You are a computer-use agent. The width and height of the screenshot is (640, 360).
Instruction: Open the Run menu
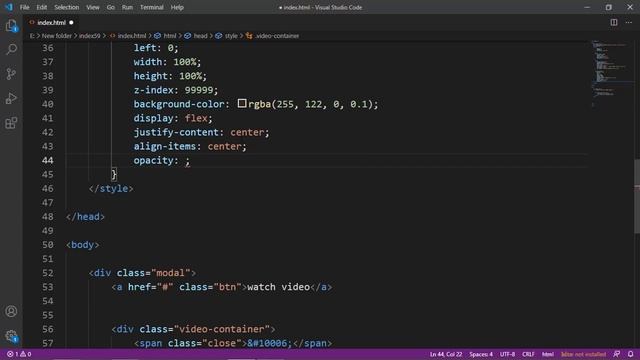[x=127, y=7]
